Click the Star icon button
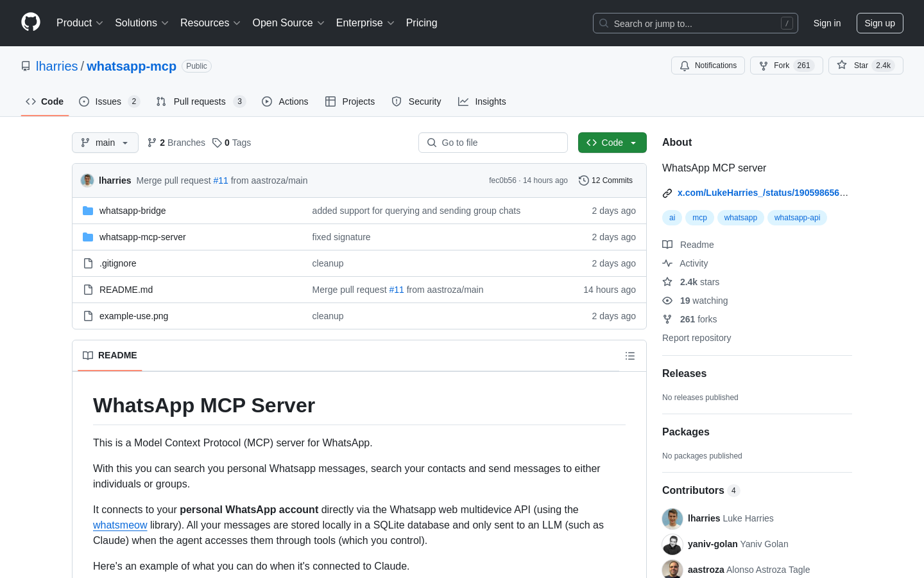The width and height of the screenshot is (924, 578). pos(866,66)
